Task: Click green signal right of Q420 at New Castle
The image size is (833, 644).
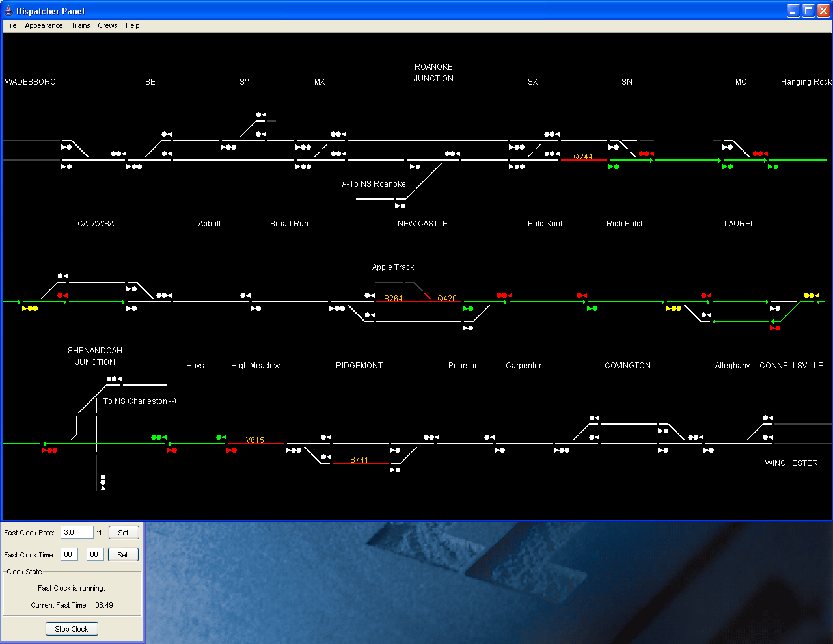Action: tap(468, 308)
